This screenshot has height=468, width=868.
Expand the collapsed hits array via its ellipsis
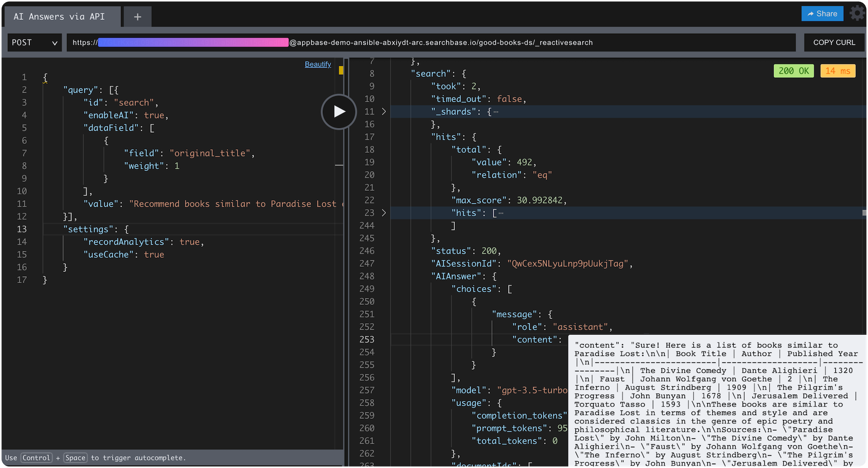coord(500,213)
